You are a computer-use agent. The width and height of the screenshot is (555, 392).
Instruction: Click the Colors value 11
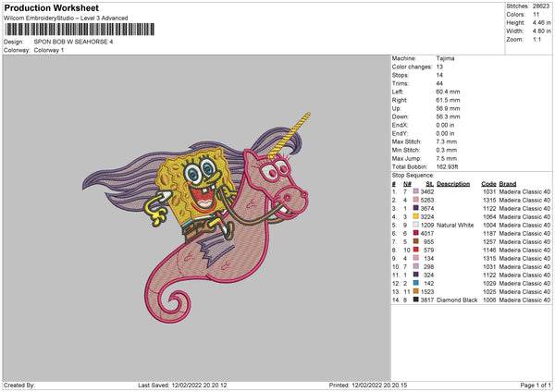coord(536,15)
